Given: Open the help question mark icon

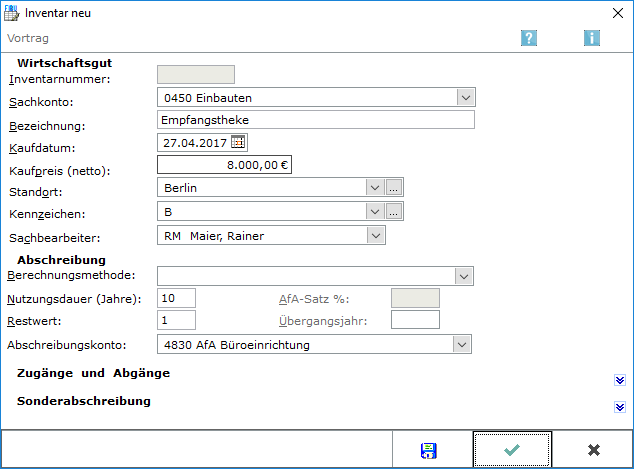Looking at the screenshot, I should pos(529,38).
